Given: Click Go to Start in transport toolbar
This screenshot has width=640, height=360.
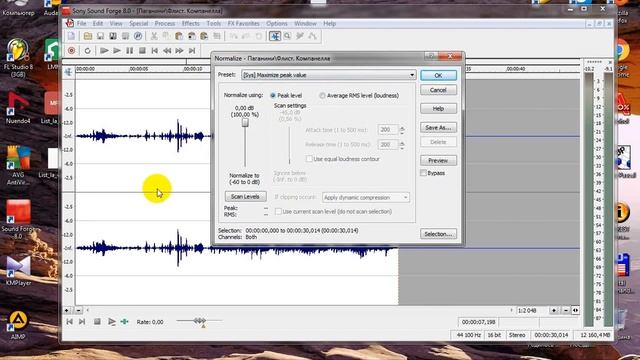Looking at the screenshot, I should point(155,51).
